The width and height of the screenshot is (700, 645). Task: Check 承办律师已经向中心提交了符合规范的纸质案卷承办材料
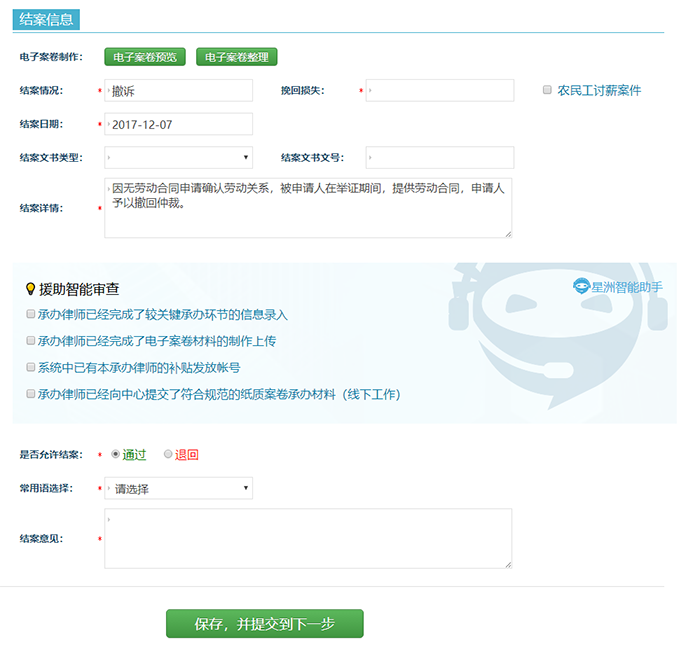click(x=30, y=394)
